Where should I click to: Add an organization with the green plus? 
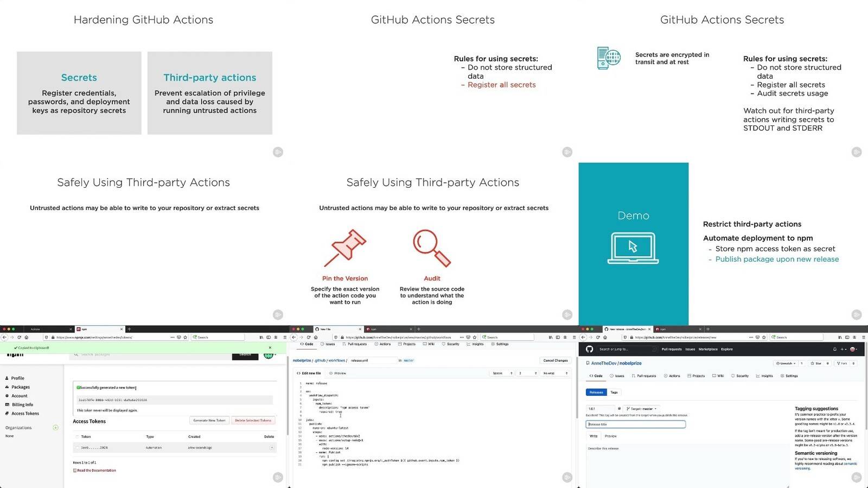(55, 428)
